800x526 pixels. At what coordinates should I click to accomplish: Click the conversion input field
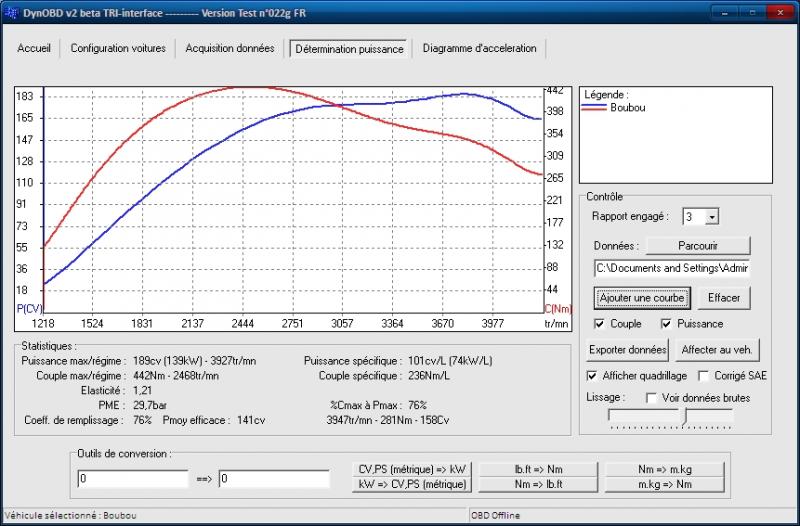point(133,479)
